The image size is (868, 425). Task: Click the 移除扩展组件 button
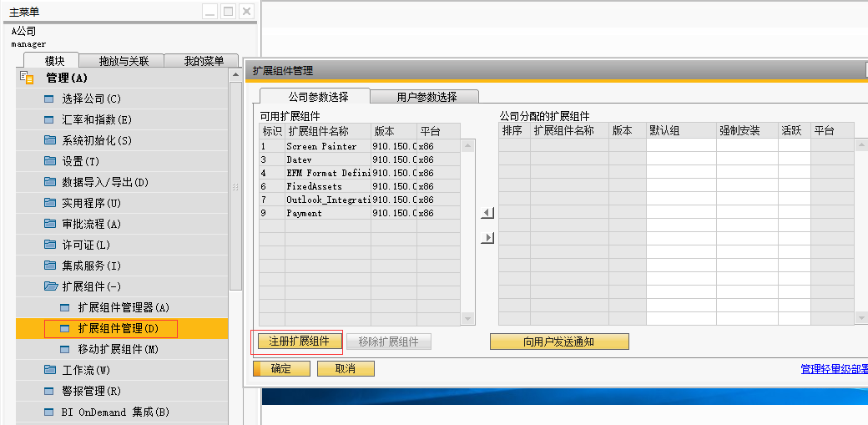(x=389, y=342)
